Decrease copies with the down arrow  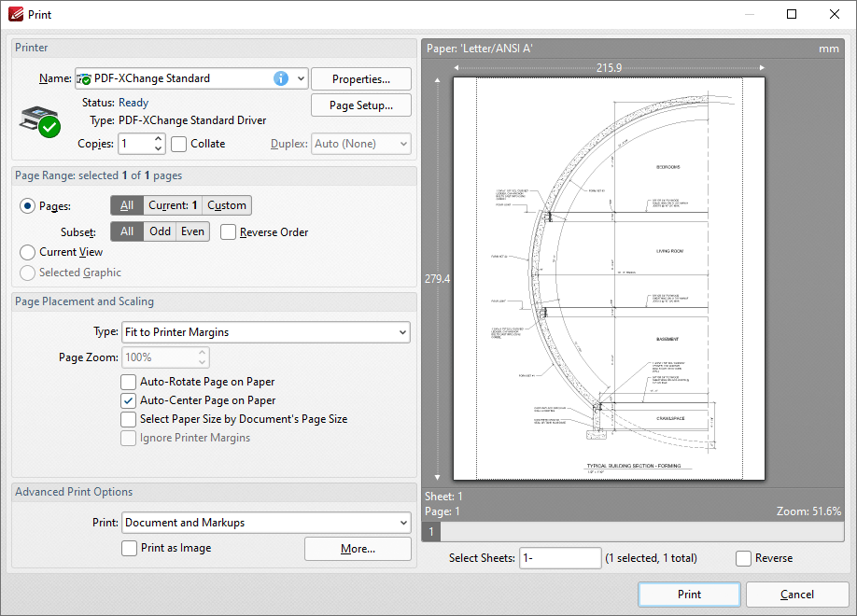158,148
